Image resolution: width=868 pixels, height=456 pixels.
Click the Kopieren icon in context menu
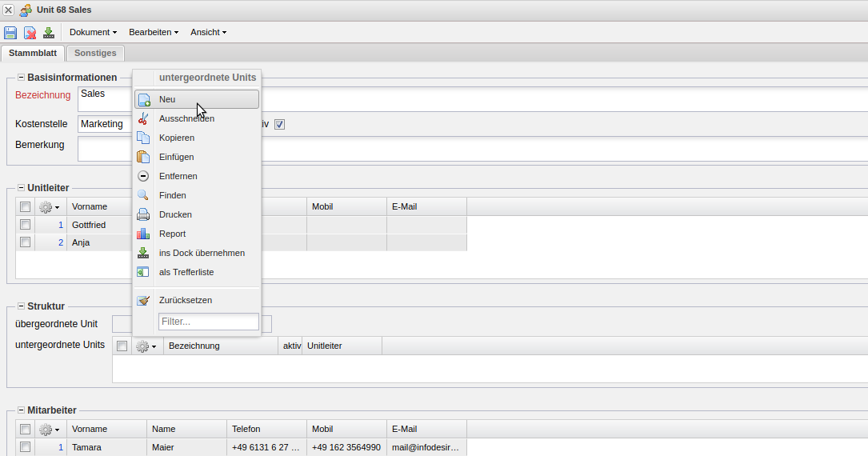(x=143, y=138)
